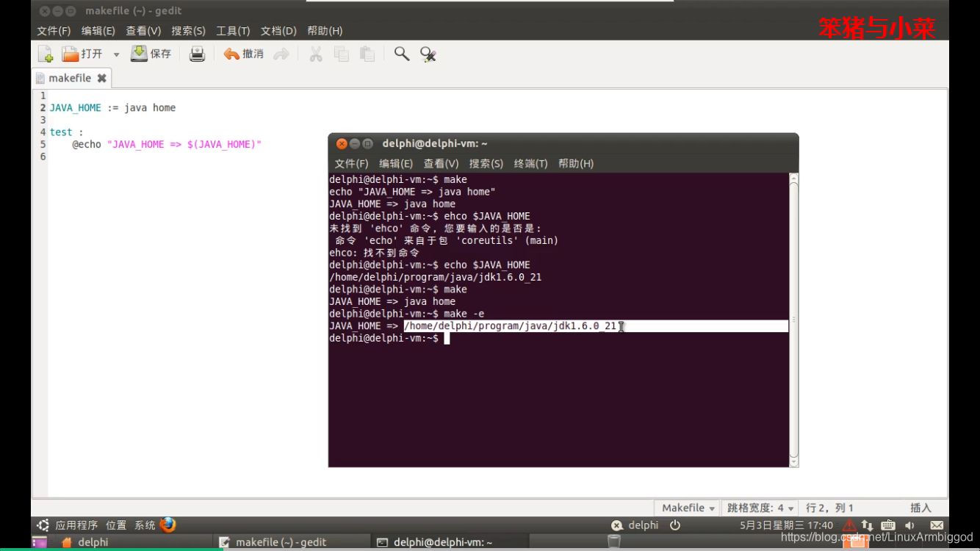Screen dimensions: 980x551
Task: Click the Find and Replace icon
Action: pos(428,54)
